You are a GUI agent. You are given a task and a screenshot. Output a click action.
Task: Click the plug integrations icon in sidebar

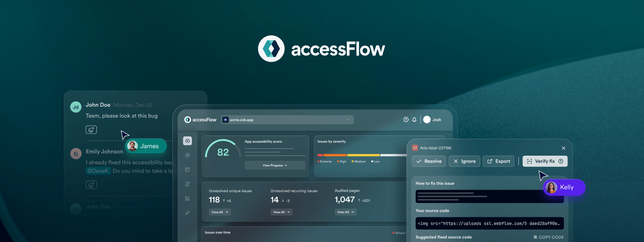click(187, 212)
